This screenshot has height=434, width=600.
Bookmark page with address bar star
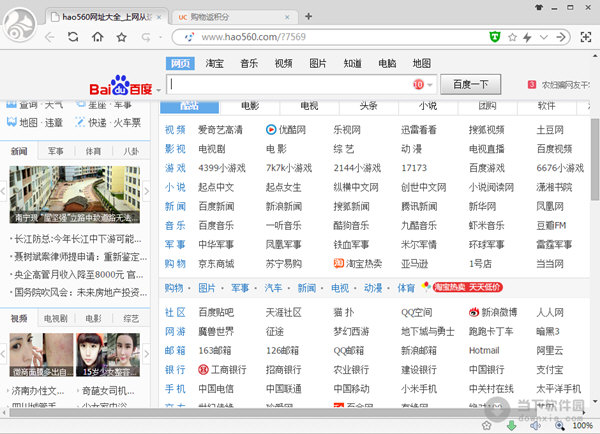click(512, 37)
